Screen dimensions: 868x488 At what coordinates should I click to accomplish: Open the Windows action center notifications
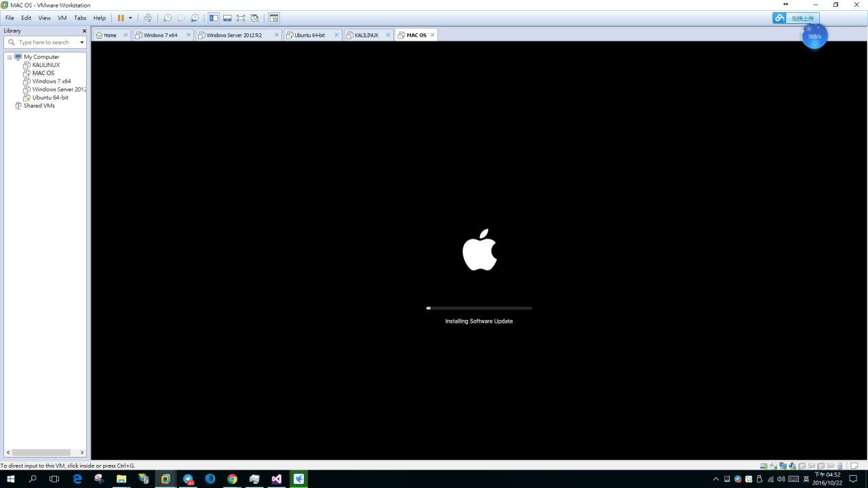[854, 479]
